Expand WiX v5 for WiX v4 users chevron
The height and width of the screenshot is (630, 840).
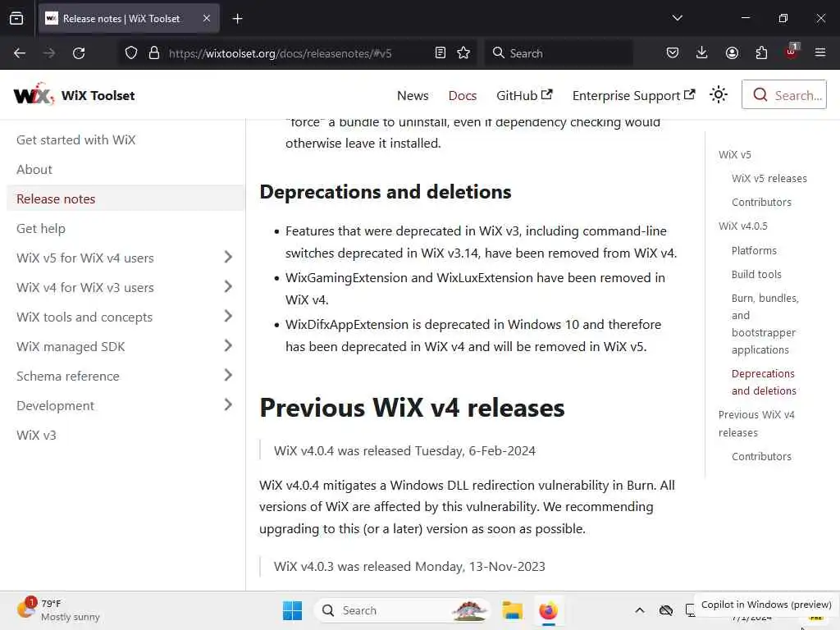tap(228, 257)
